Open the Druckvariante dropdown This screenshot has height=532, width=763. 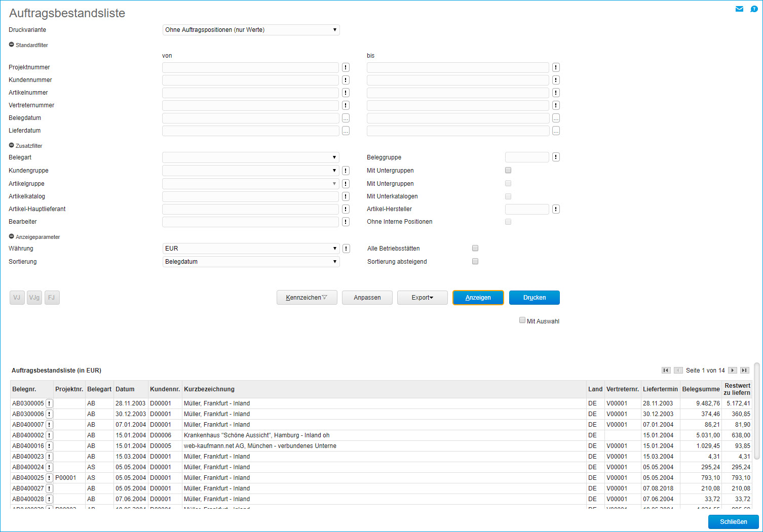pos(251,30)
